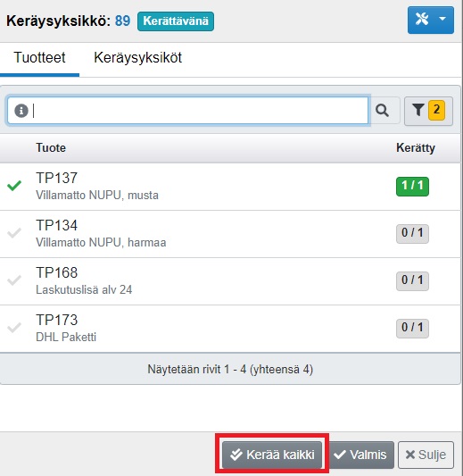This screenshot has height=476, width=463.
Task: Click the yellow filter count badge 2
Action: coord(436,110)
